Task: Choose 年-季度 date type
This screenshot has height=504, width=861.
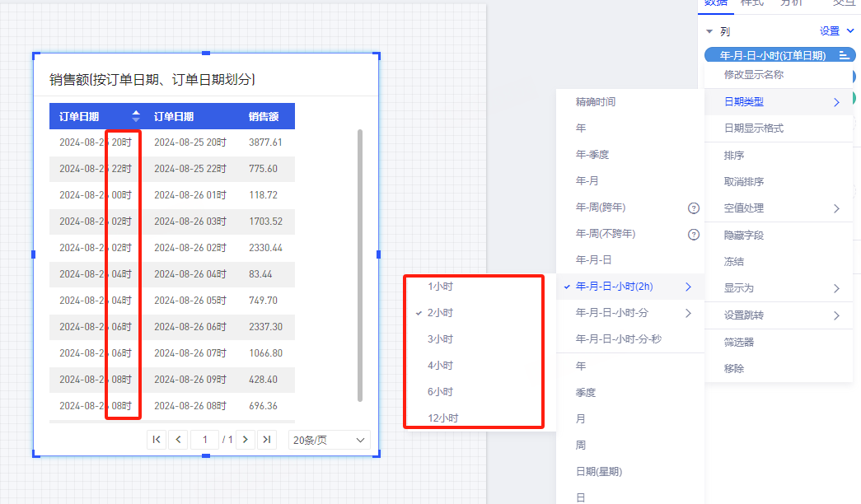Action: pos(592,155)
